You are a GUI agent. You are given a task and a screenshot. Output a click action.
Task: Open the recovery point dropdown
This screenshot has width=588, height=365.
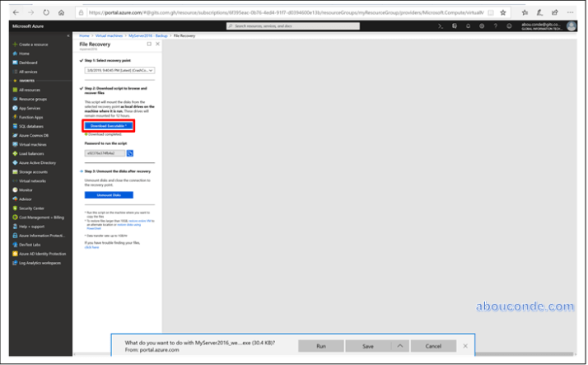pyautogui.click(x=119, y=71)
